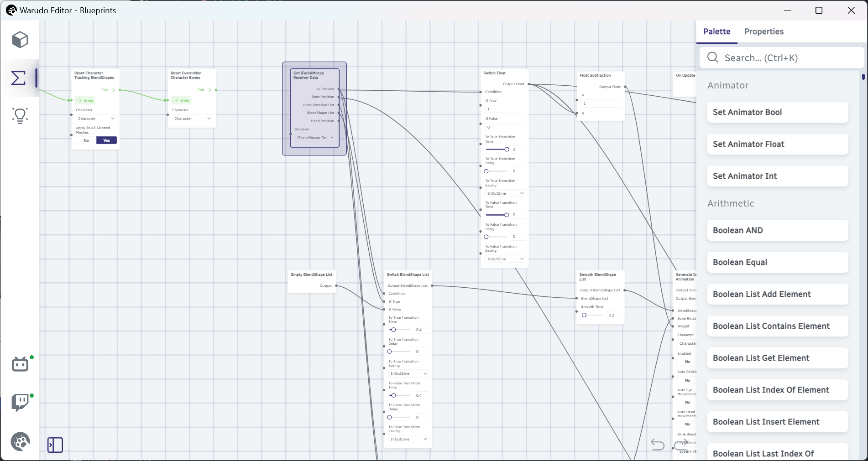Image resolution: width=868 pixels, height=461 pixels.
Task: Add Boolean List Add Element node
Action: pyautogui.click(x=778, y=294)
